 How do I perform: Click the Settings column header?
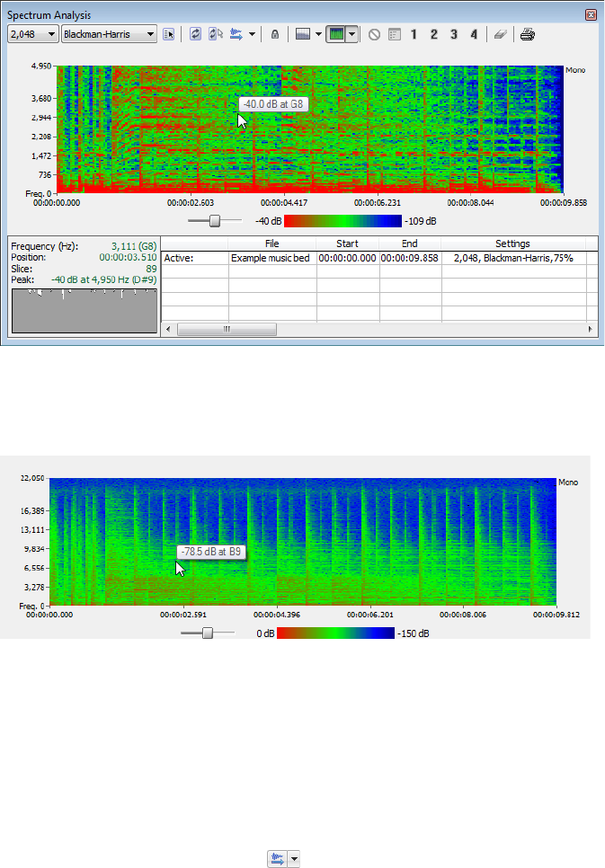click(512, 244)
